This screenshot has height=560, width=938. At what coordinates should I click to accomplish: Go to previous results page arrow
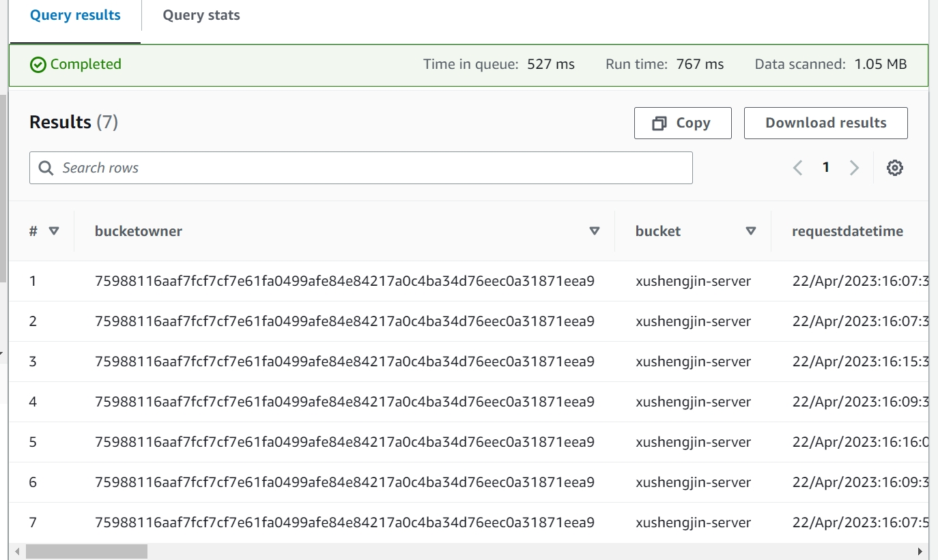click(797, 168)
